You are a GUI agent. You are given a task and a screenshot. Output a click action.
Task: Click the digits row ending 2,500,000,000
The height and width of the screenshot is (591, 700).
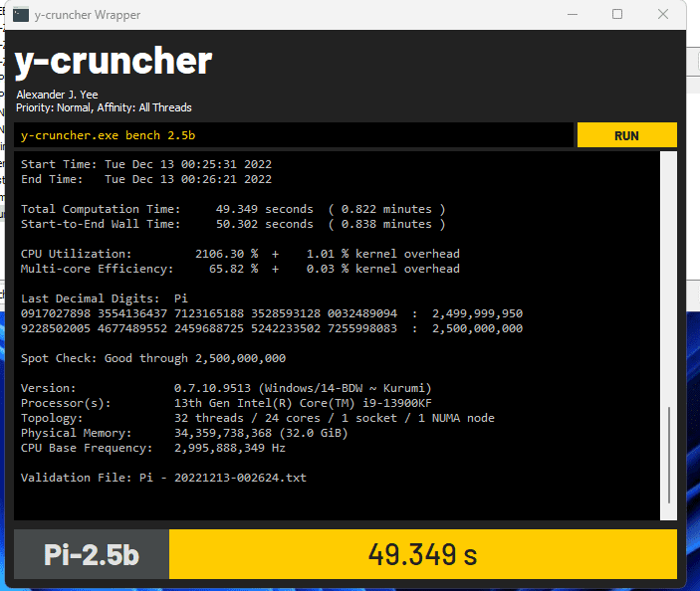(x=272, y=328)
